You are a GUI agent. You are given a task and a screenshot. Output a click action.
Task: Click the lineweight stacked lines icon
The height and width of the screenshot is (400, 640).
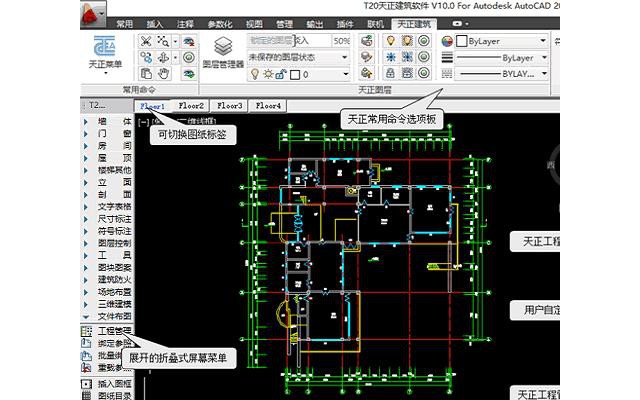[x=447, y=58]
